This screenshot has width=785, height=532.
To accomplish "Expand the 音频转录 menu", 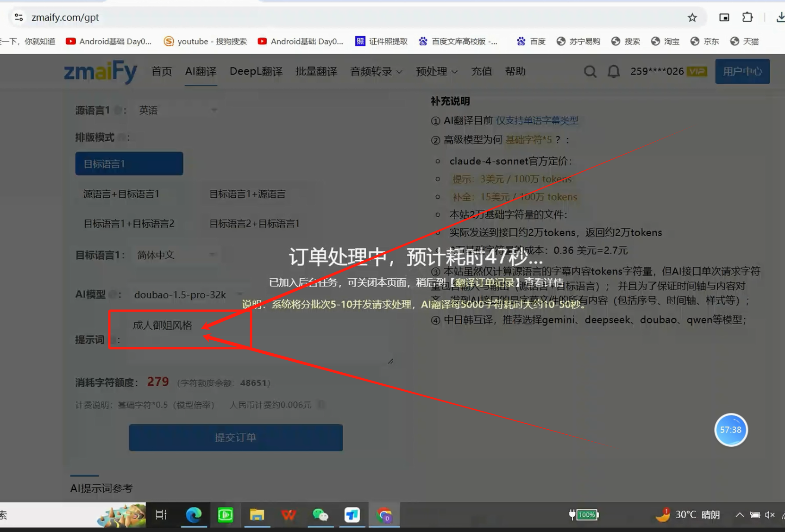I will (376, 71).
